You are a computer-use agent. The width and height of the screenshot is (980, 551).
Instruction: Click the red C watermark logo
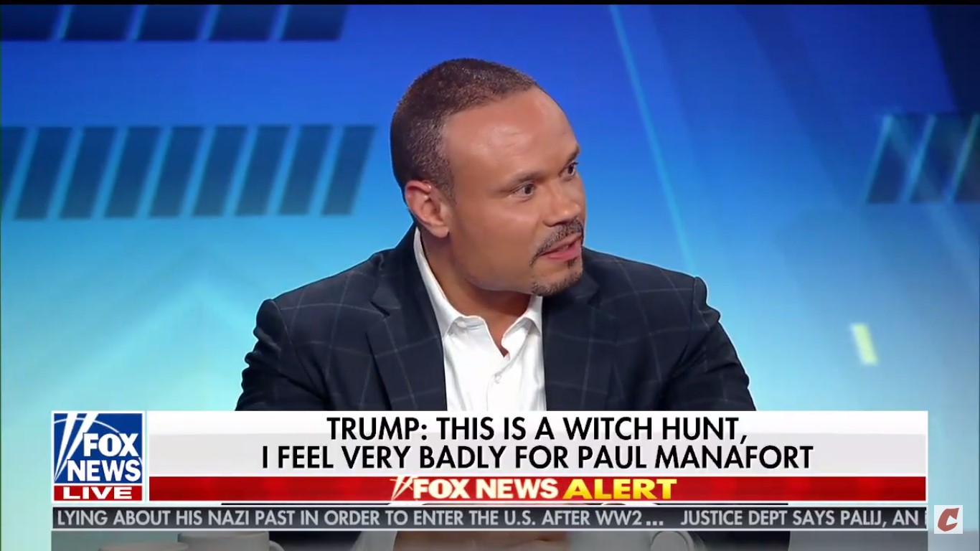coord(948,519)
